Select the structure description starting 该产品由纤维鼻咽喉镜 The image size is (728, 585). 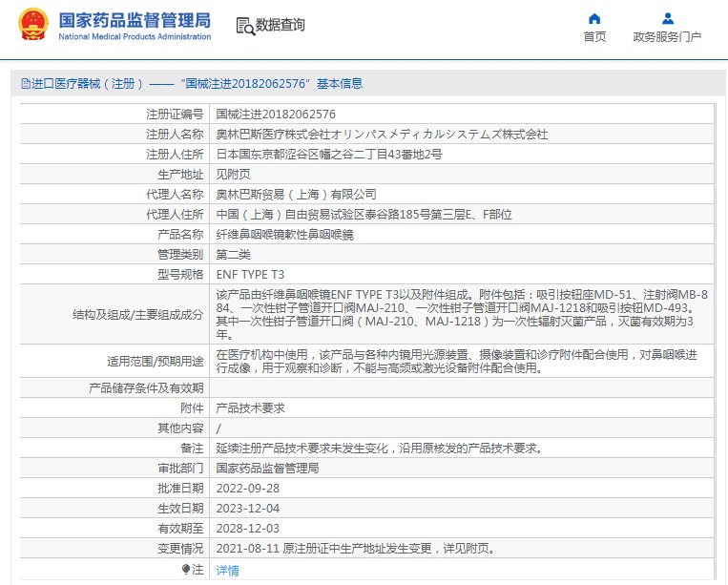coord(462,314)
